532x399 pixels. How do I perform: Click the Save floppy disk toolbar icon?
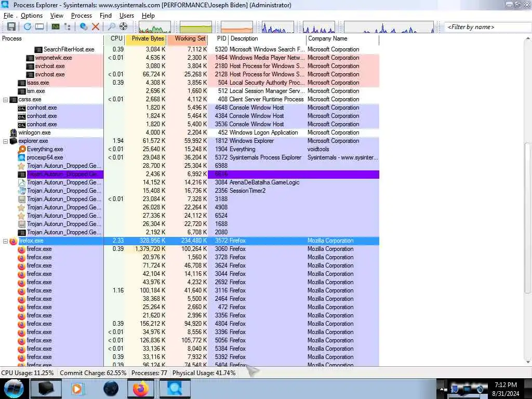point(11,27)
